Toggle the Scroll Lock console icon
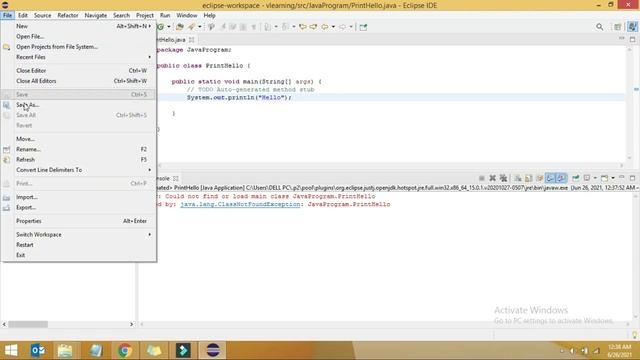Image resolution: width=640 pixels, height=360 pixels. [x=529, y=178]
